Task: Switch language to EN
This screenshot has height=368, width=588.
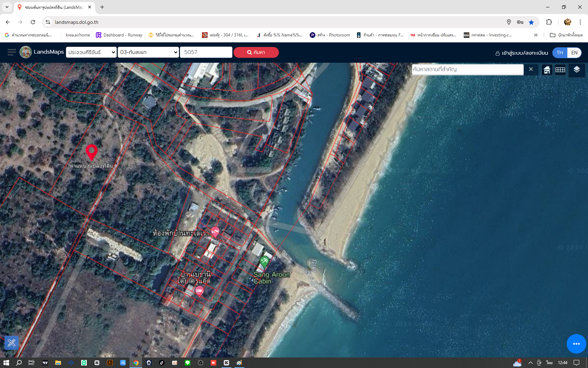Action: click(x=574, y=53)
